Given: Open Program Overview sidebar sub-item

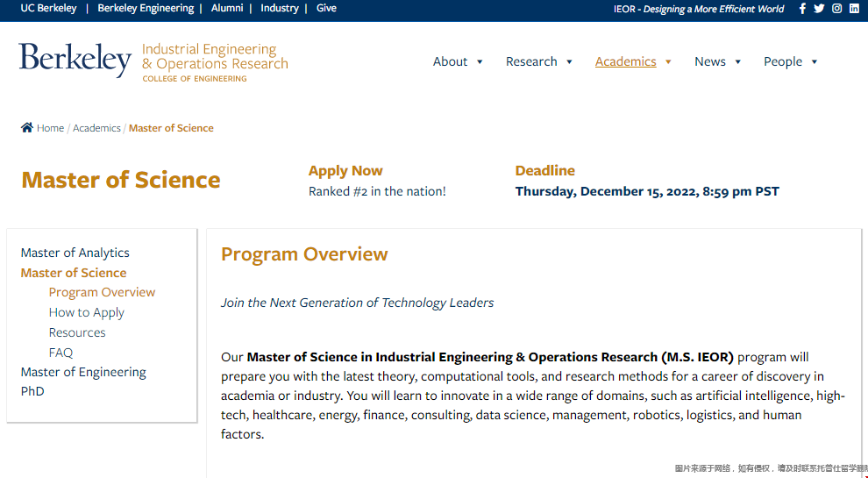Looking at the screenshot, I should tap(102, 292).
